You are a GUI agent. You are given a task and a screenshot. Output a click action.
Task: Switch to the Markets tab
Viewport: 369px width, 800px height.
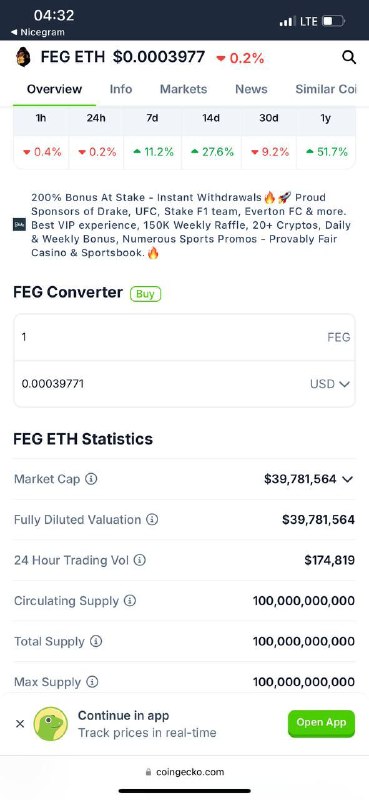[184, 89]
